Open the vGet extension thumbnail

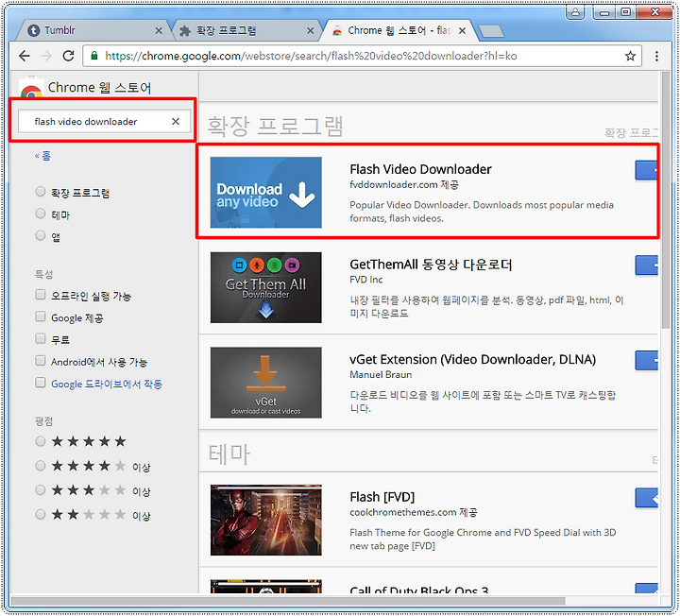click(x=265, y=383)
